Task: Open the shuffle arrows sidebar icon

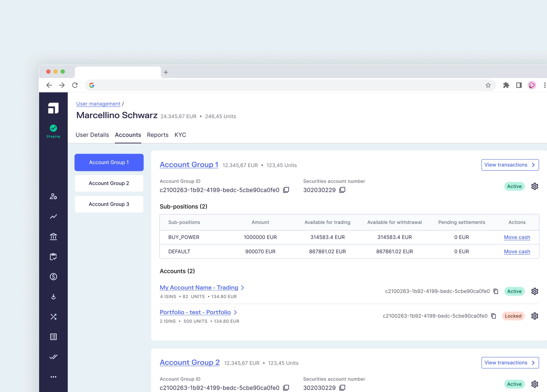Action: coord(53,317)
